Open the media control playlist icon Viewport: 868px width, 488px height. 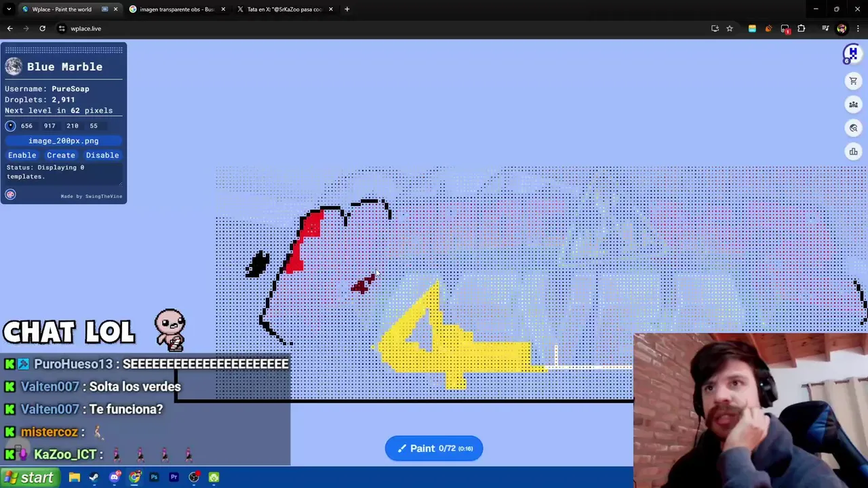point(825,28)
